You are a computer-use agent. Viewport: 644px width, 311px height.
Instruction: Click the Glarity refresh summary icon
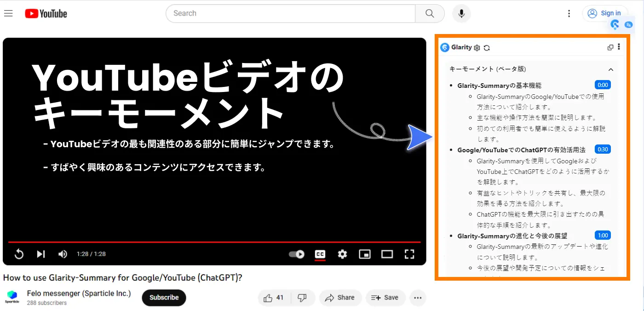click(x=486, y=47)
